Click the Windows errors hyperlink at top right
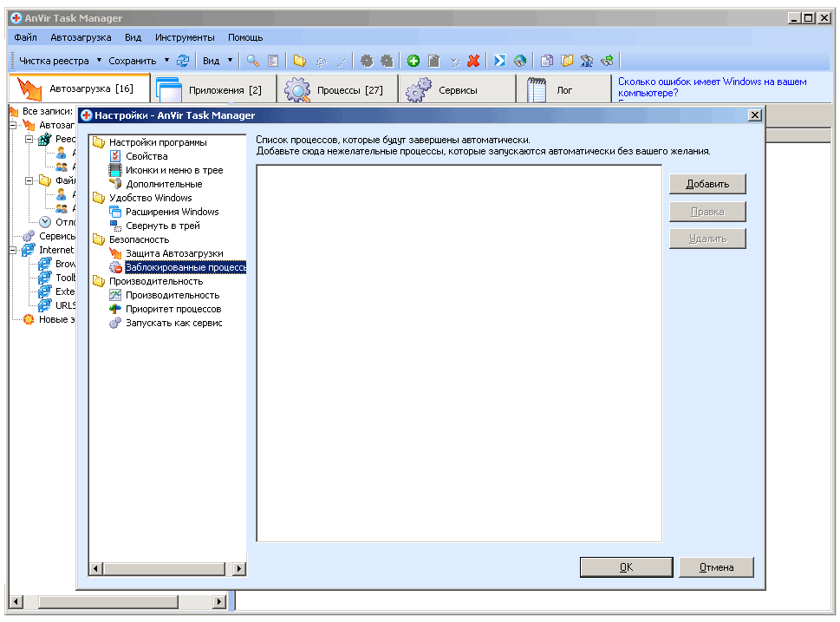Viewport: 840px width, 622px height. coord(711,87)
